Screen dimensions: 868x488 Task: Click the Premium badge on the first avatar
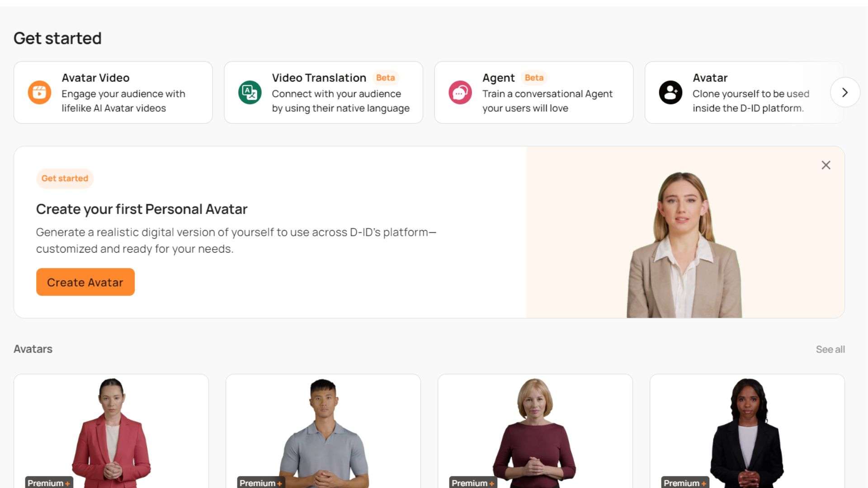coord(49,483)
